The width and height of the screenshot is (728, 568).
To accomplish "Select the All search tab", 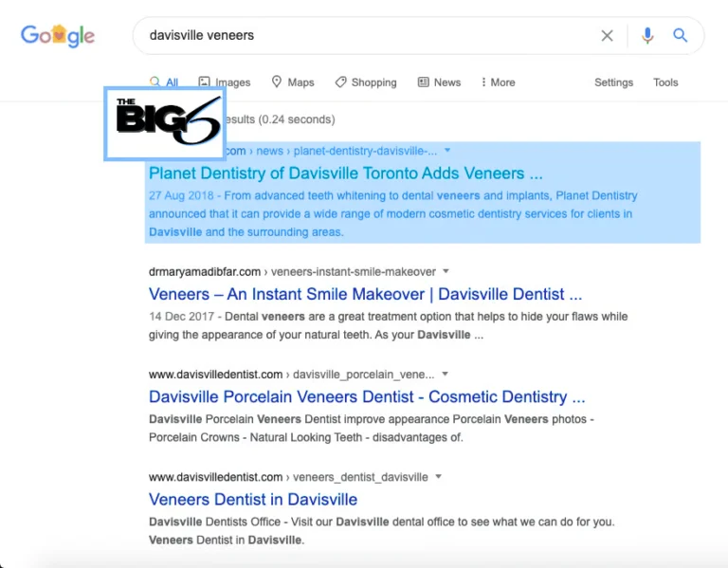I will click(x=164, y=82).
